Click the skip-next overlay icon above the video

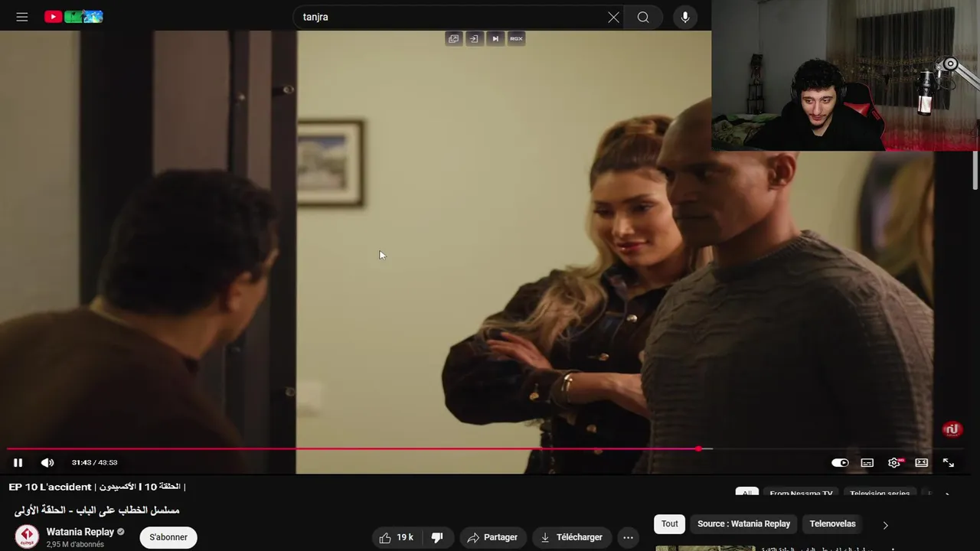(x=495, y=38)
